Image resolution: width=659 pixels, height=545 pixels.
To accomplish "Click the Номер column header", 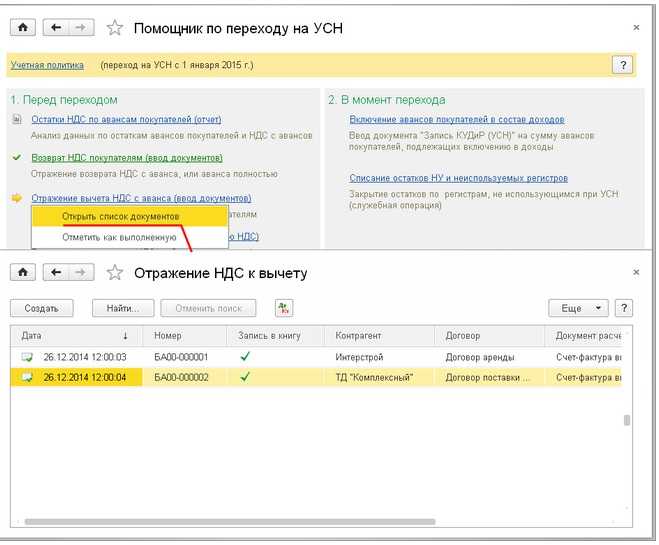I will [x=185, y=336].
